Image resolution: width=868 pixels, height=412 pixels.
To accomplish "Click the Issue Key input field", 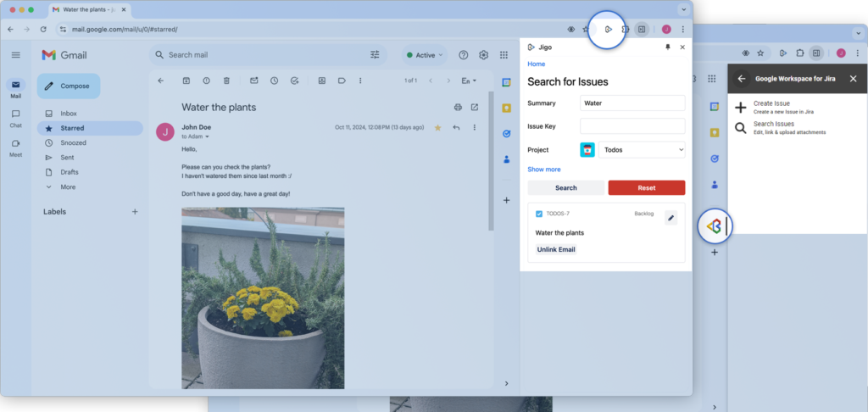I will coord(632,126).
